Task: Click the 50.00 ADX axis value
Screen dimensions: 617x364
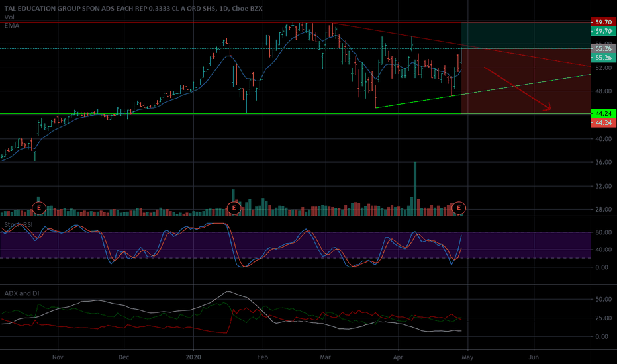Action: pyautogui.click(x=604, y=299)
